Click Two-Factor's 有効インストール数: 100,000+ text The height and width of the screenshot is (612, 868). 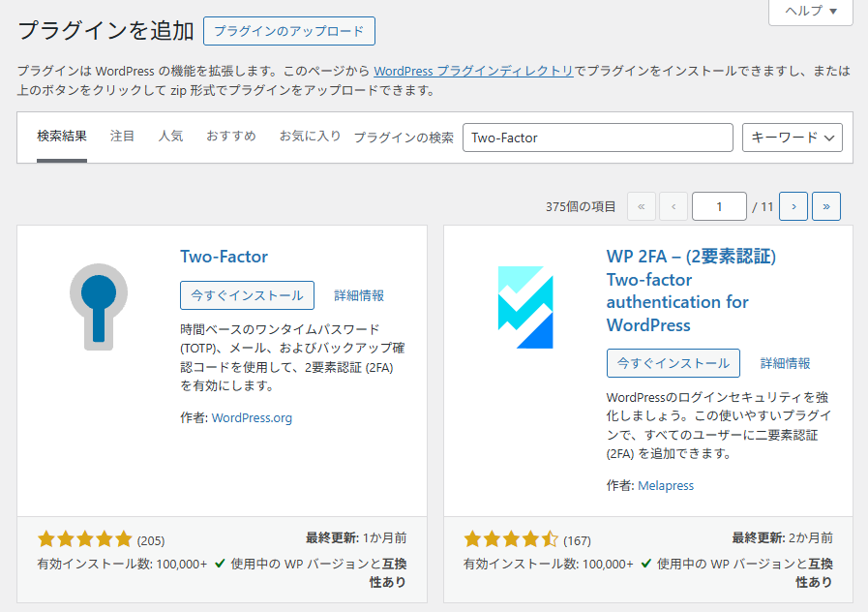(x=122, y=565)
